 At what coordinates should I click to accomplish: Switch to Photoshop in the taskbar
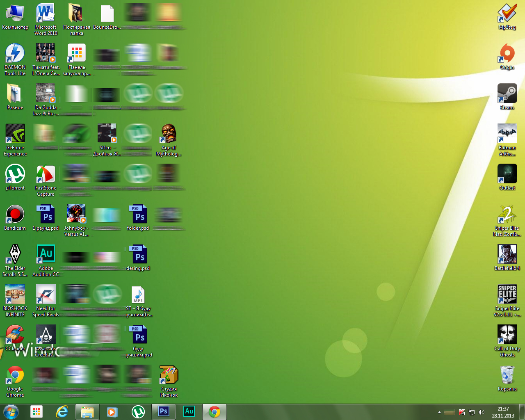[x=164, y=412]
